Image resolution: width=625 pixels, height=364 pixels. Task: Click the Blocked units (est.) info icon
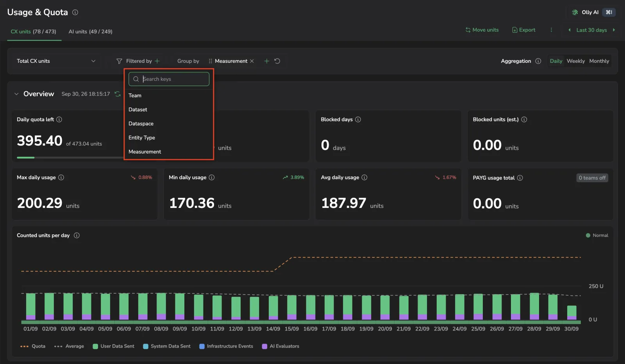(524, 120)
